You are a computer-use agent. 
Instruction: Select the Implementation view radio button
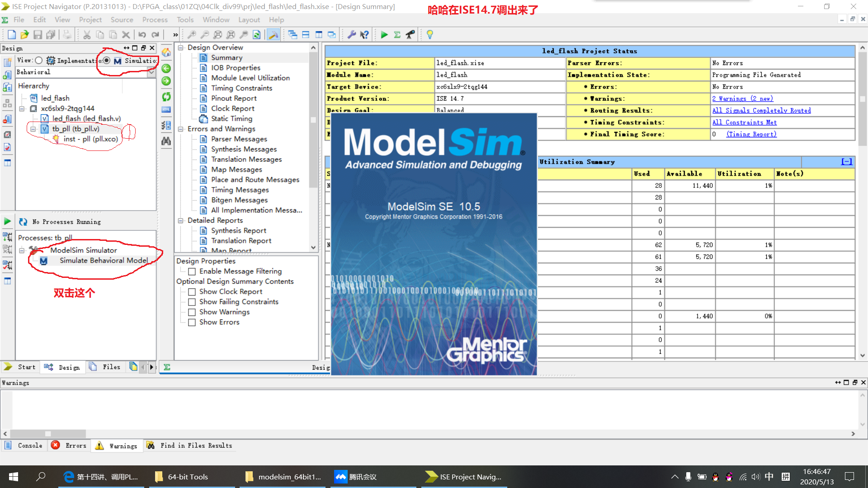(x=39, y=61)
